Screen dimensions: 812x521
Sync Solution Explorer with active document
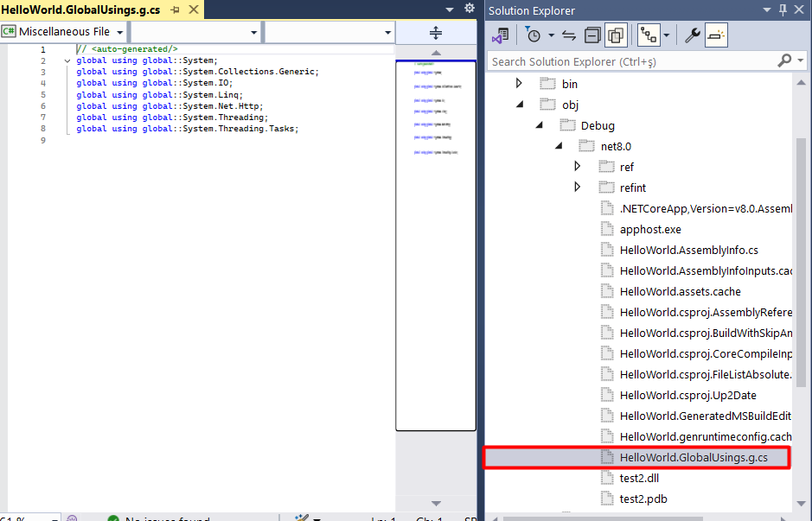(569, 35)
